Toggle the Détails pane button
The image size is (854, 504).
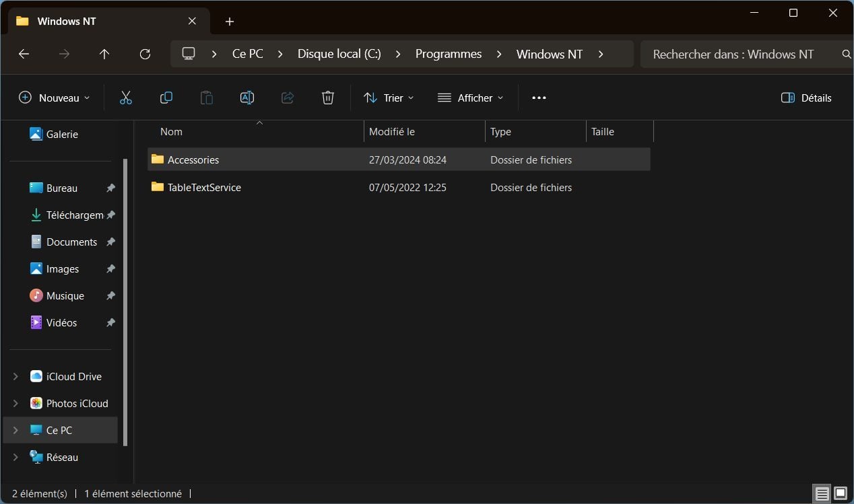click(806, 98)
